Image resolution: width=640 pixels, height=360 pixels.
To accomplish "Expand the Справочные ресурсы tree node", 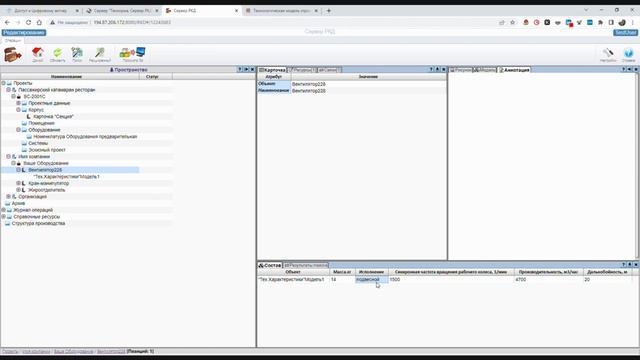I will (3, 216).
